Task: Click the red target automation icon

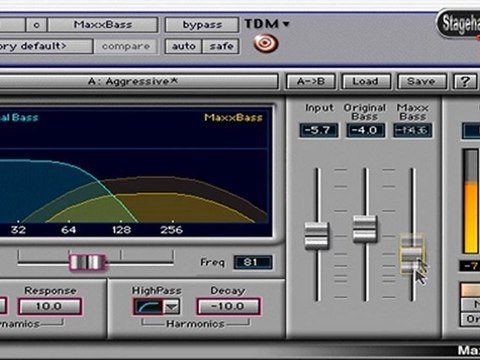Action: tap(266, 44)
